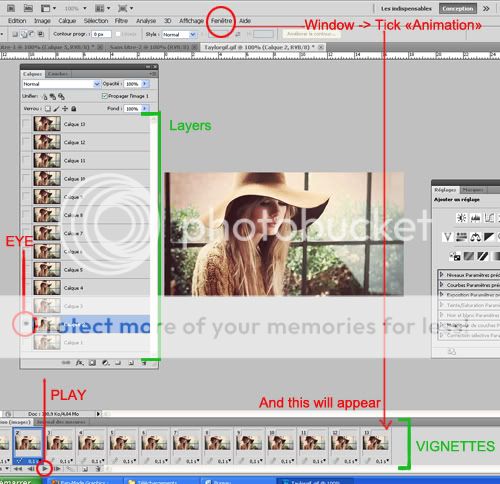Add a Vibrance adjustment (V-shaped icon)
The image size is (500, 484).
(448, 237)
